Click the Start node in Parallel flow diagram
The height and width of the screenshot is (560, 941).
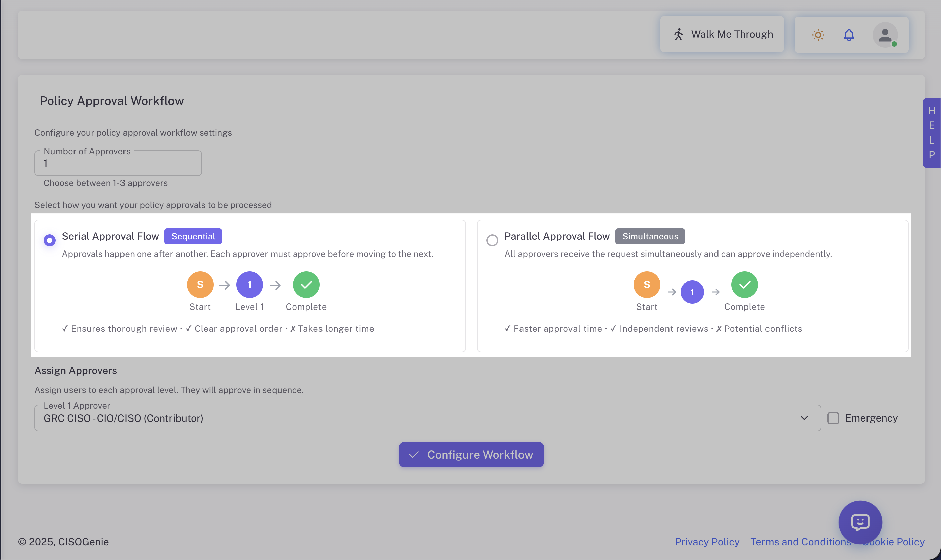(646, 285)
